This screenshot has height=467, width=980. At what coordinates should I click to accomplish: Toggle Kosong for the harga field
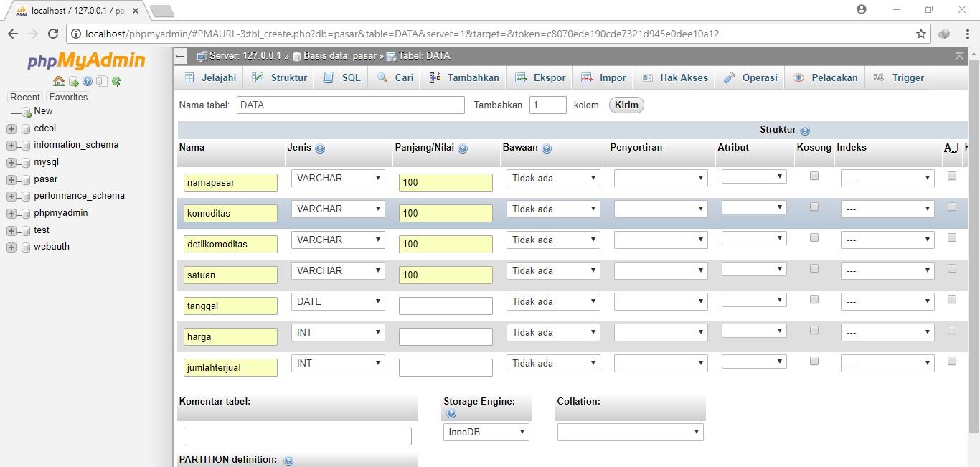[814, 331]
